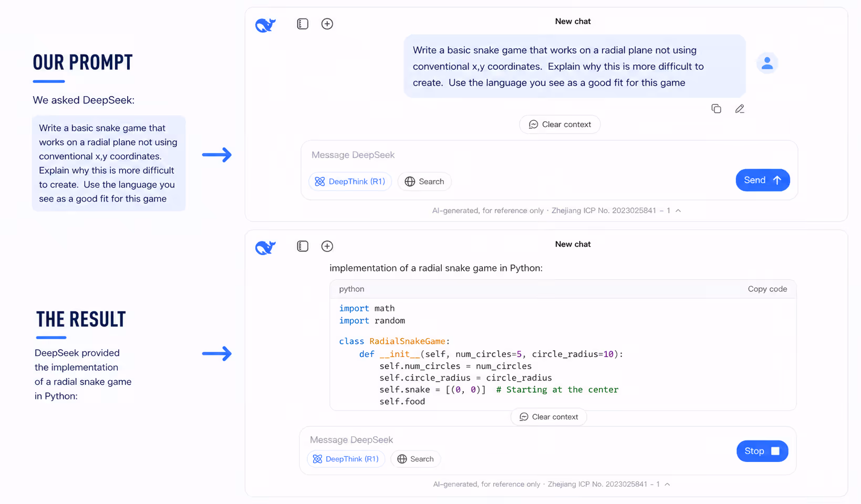Click the New chat title in upper window
This screenshot has height=504, width=861.
(x=573, y=22)
